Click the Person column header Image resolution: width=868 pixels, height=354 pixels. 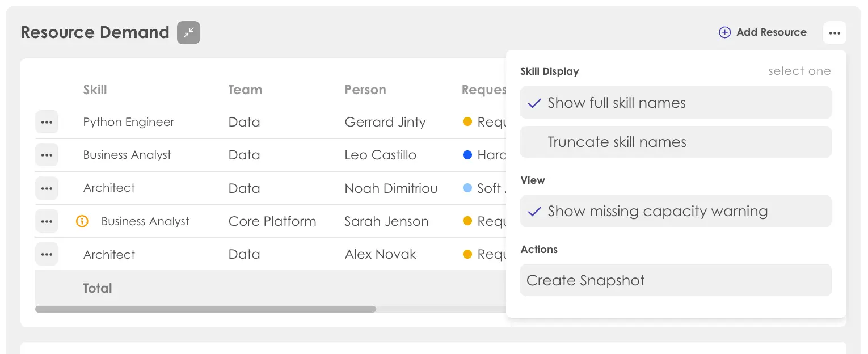[x=365, y=90]
